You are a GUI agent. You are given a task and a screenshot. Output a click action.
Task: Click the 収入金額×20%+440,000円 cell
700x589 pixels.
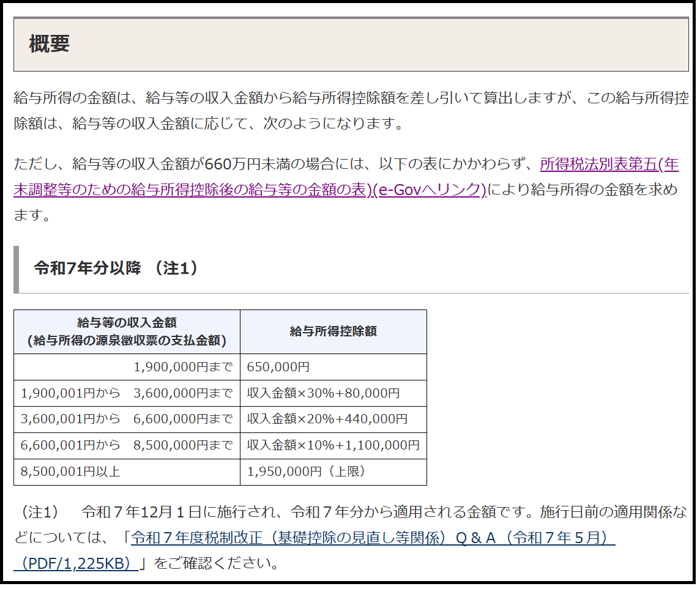pyautogui.click(x=327, y=420)
